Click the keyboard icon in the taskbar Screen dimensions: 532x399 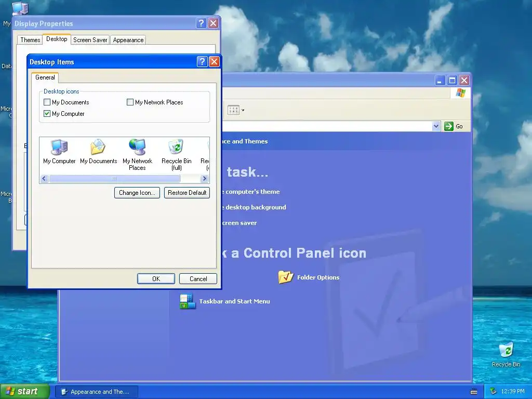474,392
